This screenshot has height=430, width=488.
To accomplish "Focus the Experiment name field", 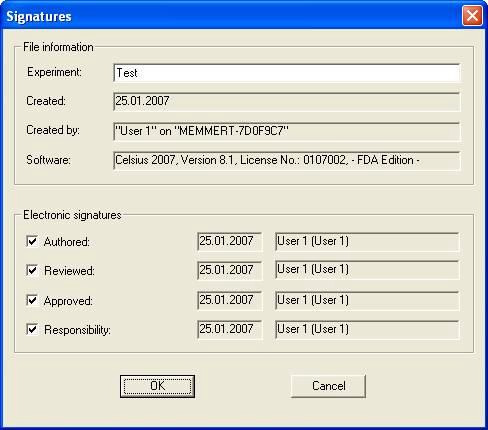I will 287,73.
